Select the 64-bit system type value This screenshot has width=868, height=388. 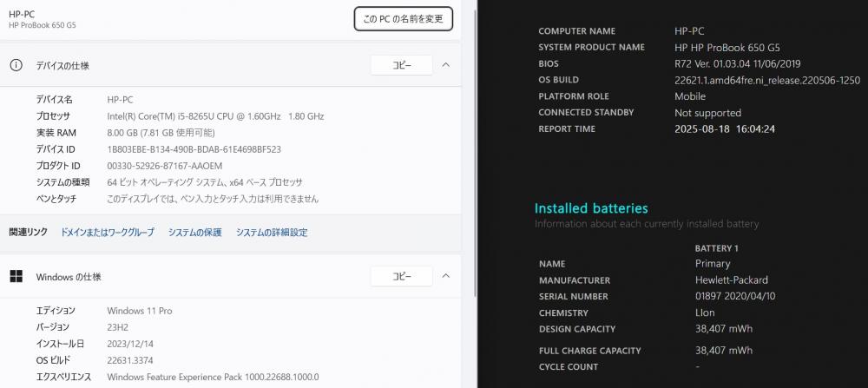[205, 182]
